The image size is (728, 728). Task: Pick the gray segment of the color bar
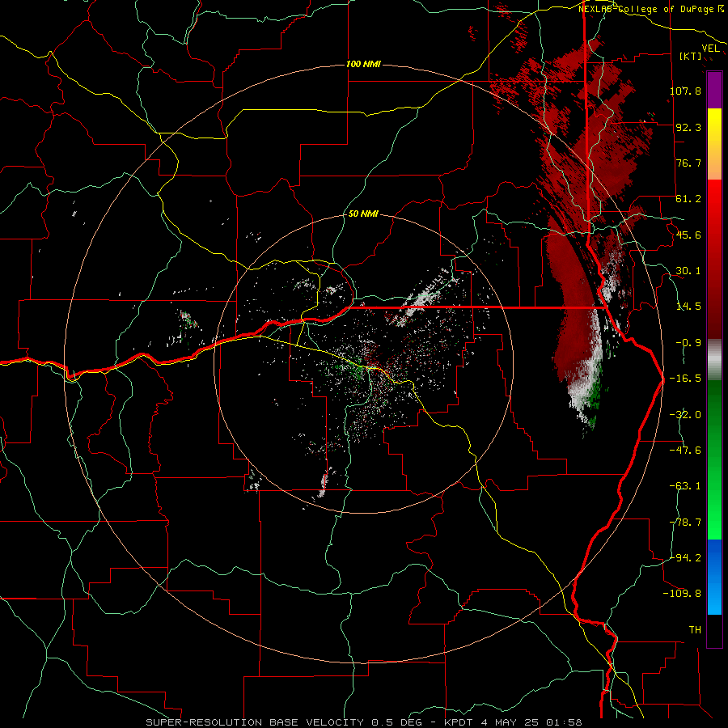pyautogui.click(x=714, y=360)
